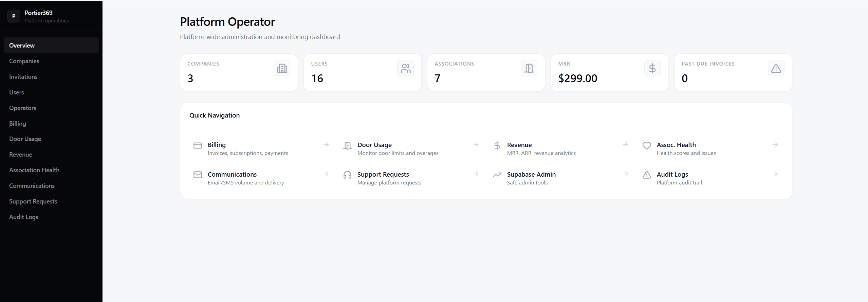Click the Users count value 16
868x302 pixels.
(317, 78)
